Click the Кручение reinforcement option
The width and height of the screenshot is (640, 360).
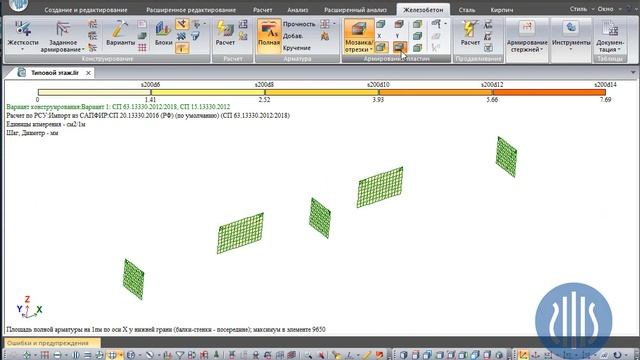(x=296, y=48)
